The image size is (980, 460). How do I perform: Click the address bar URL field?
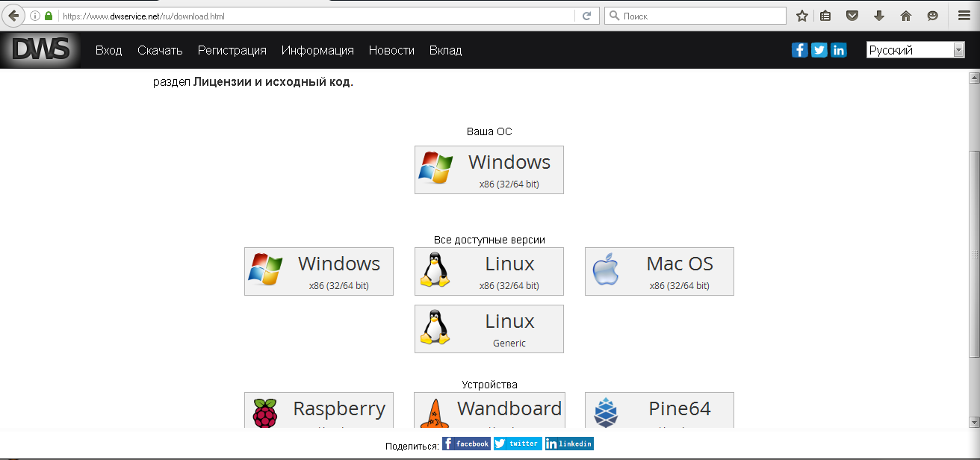317,16
